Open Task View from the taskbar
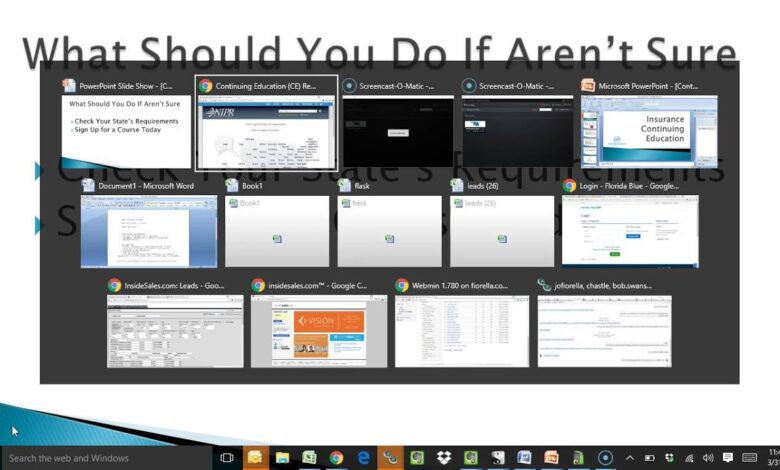This screenshot has width=780, height=470. (x=227, y=458)
